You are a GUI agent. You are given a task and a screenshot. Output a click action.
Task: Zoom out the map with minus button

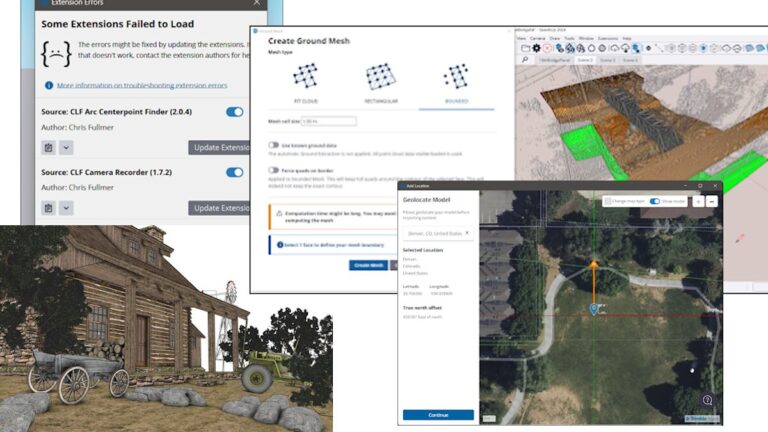pyautogui.click(x=711, y=201)
